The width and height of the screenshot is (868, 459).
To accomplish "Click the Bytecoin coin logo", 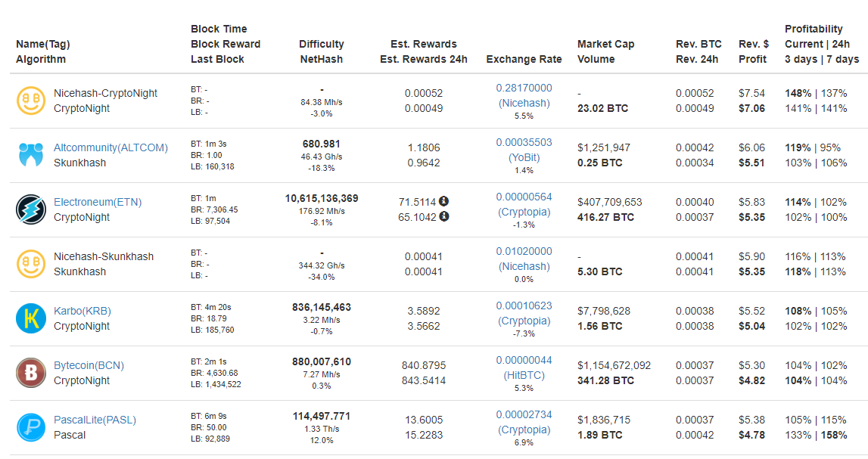I will coord(31,373).
